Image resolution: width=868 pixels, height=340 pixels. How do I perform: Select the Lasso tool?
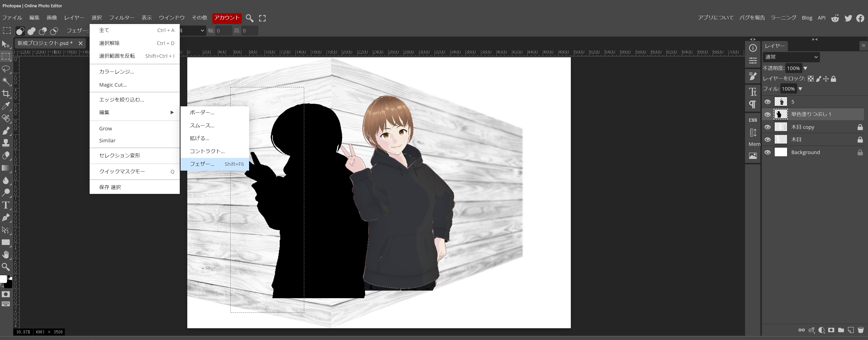tap(6, 69)
